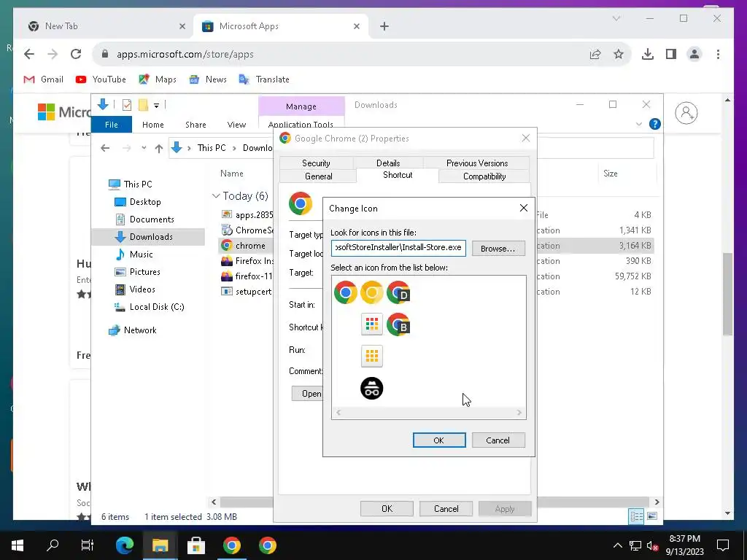Screen dimensions: 747x560
Task: Bookmark this page with star icon
Action: tap(619, 54)
